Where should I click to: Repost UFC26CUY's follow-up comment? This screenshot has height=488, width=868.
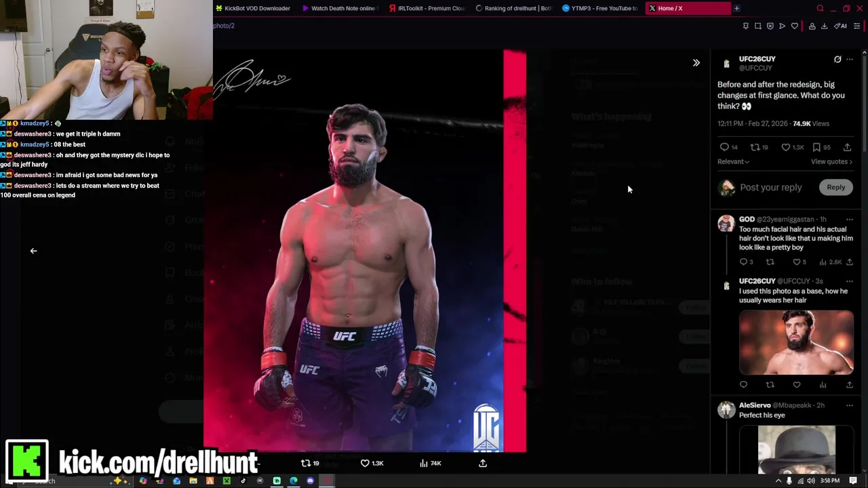click(x=770, y=385)
